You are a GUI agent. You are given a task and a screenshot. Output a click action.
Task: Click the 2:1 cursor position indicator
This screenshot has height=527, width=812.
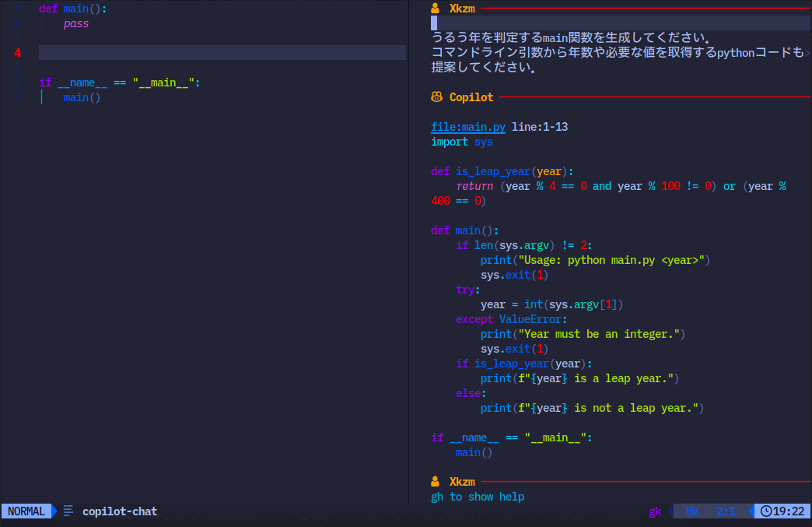tap(725, 511)
